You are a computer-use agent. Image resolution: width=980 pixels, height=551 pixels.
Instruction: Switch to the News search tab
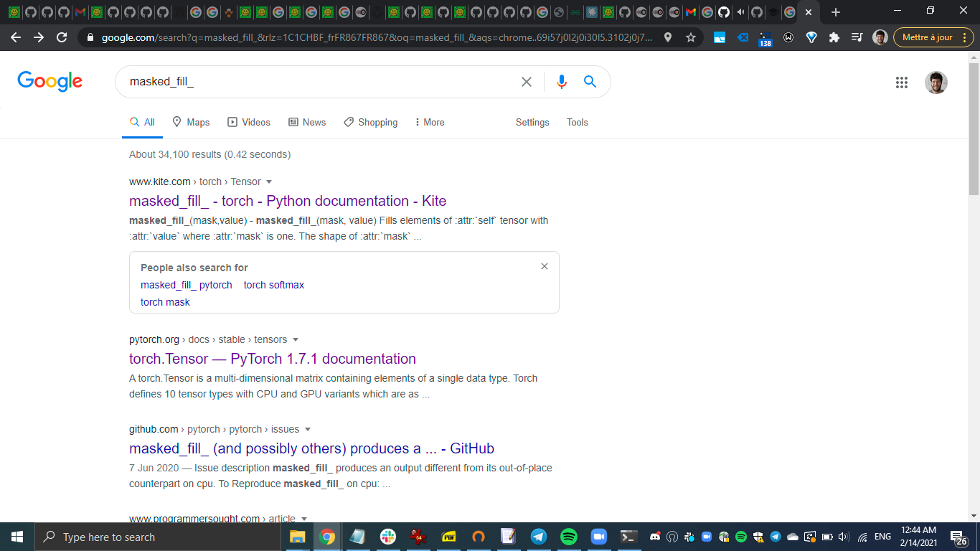(307, 122)
